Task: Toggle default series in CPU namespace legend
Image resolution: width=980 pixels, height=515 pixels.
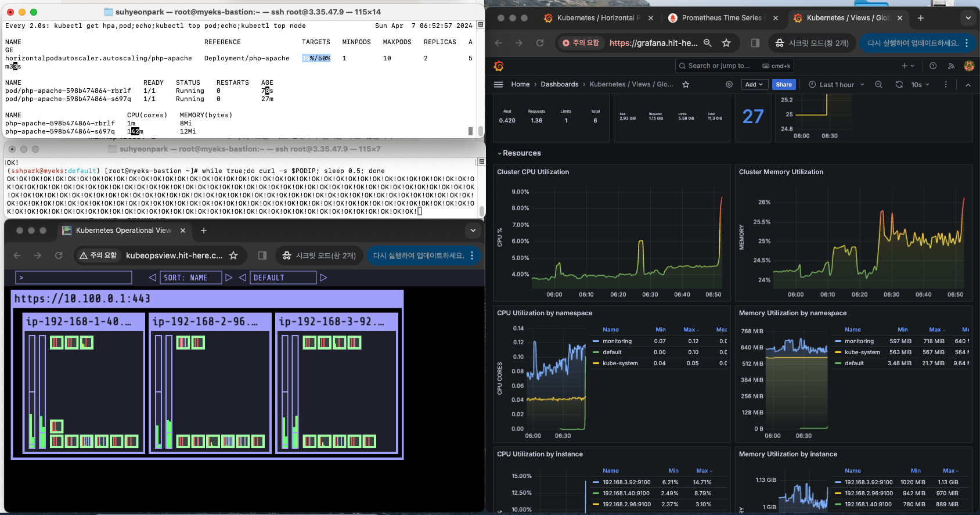Action: (x=612, y=352)
